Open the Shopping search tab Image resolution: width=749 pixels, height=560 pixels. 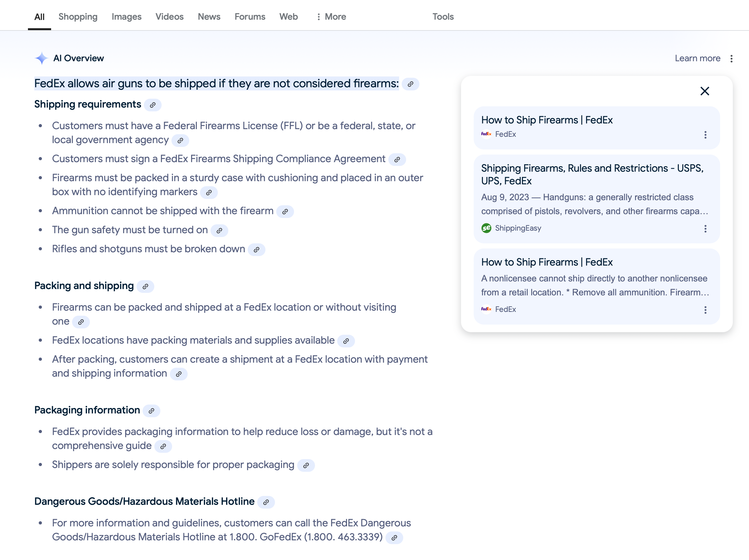click(78, 16)
